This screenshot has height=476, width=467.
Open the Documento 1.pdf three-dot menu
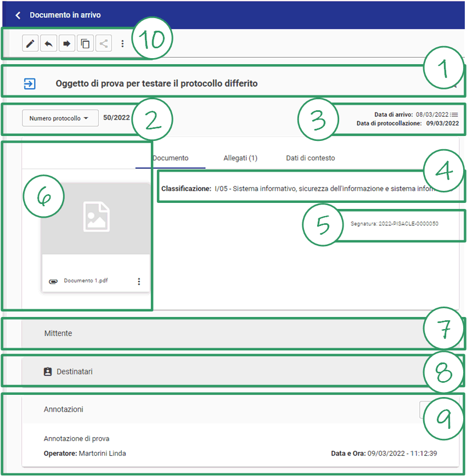click(139, 281)
